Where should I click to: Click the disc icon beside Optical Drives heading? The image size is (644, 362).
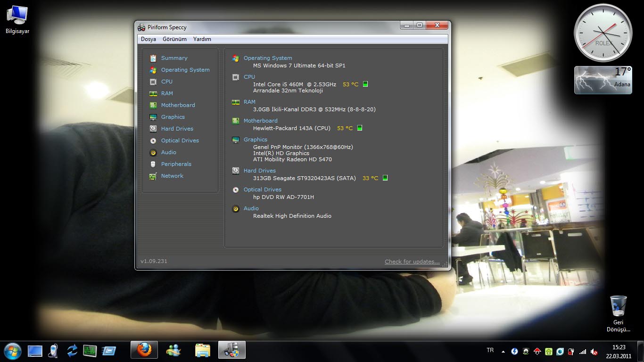point(236,189)
